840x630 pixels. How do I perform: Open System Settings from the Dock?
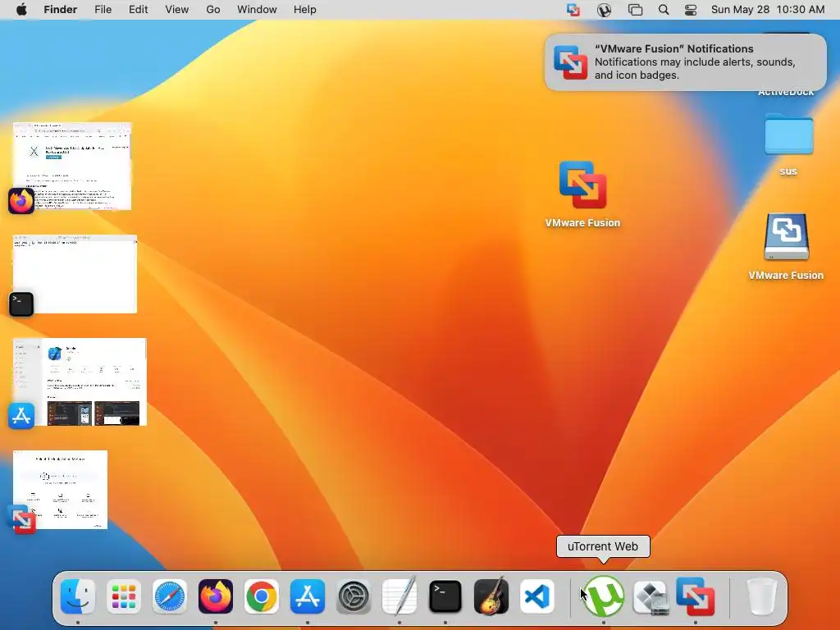click(354, 596)
